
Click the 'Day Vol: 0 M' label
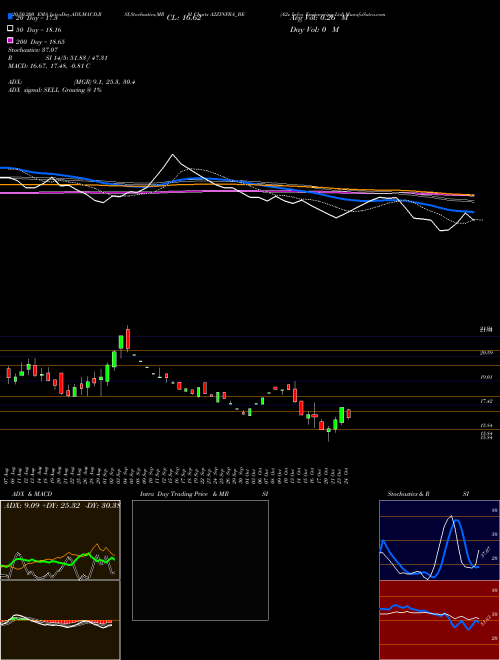coord(314,29)
